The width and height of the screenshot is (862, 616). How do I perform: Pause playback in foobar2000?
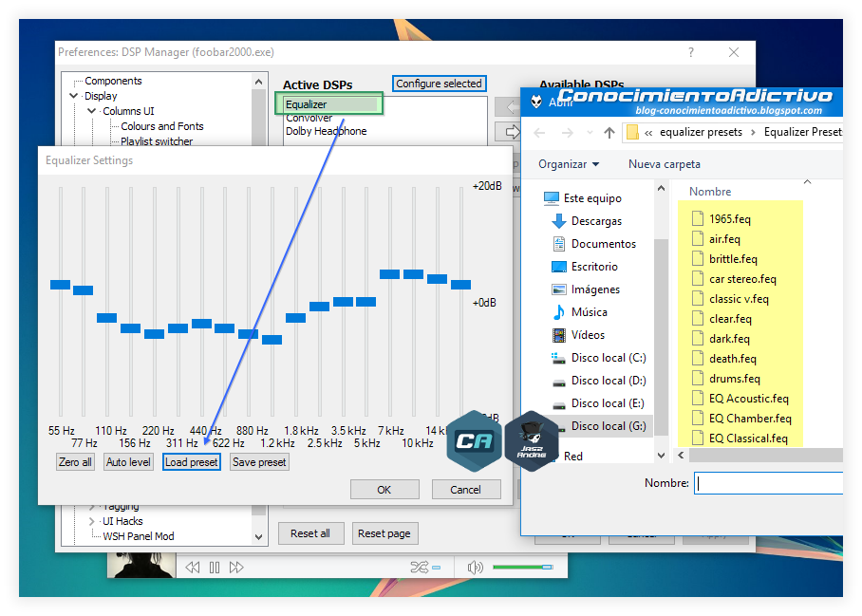click(x=214, y=567)
